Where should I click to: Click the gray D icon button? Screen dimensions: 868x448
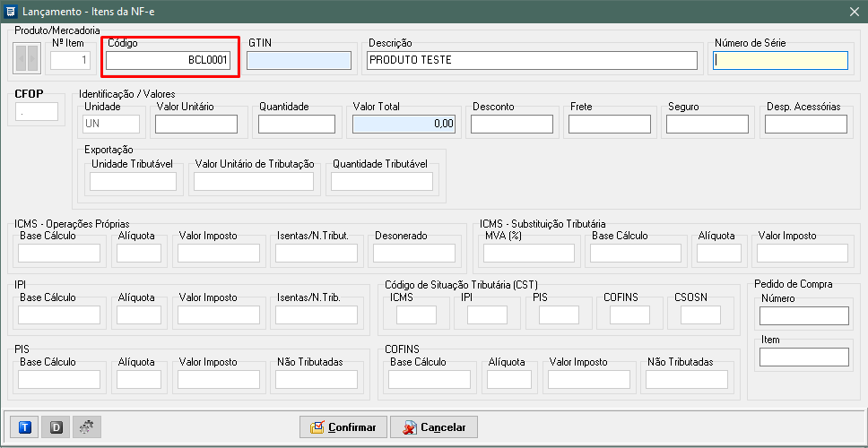(x=56, y=427)
